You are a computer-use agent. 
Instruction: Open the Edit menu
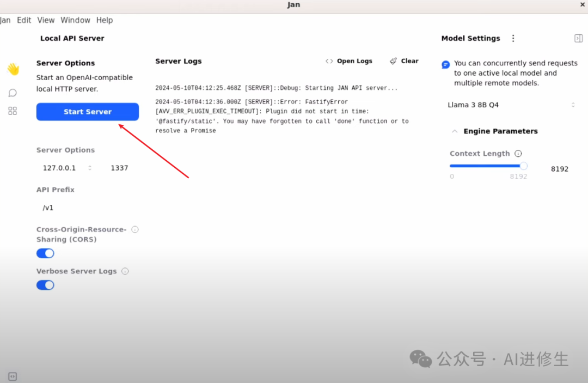click(x=24, y=20)
